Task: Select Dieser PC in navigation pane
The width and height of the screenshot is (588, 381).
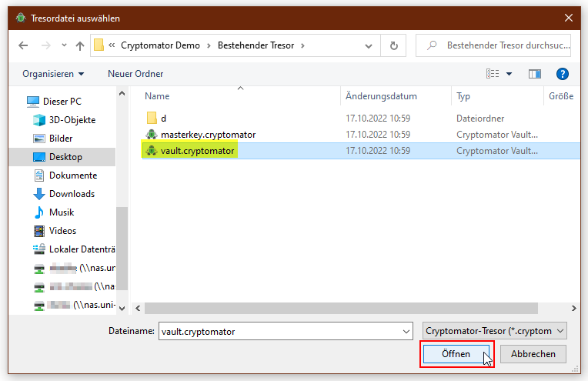Action: 62,102
